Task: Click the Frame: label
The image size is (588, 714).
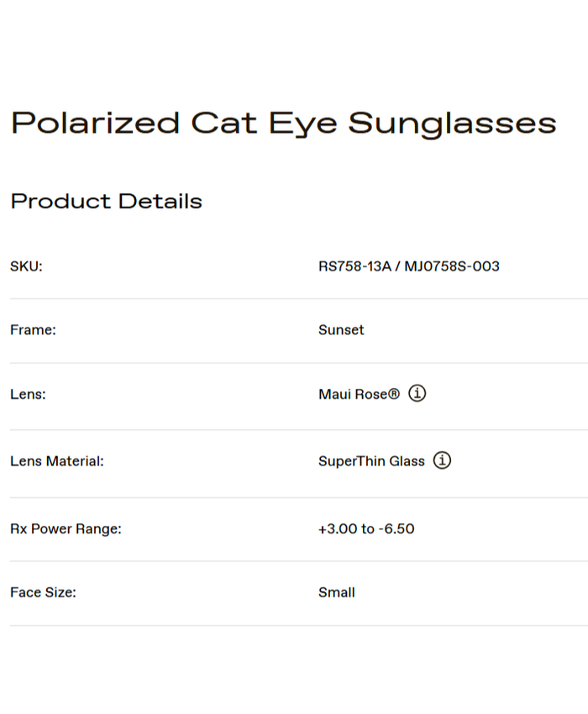Action: tap(33, 330)
